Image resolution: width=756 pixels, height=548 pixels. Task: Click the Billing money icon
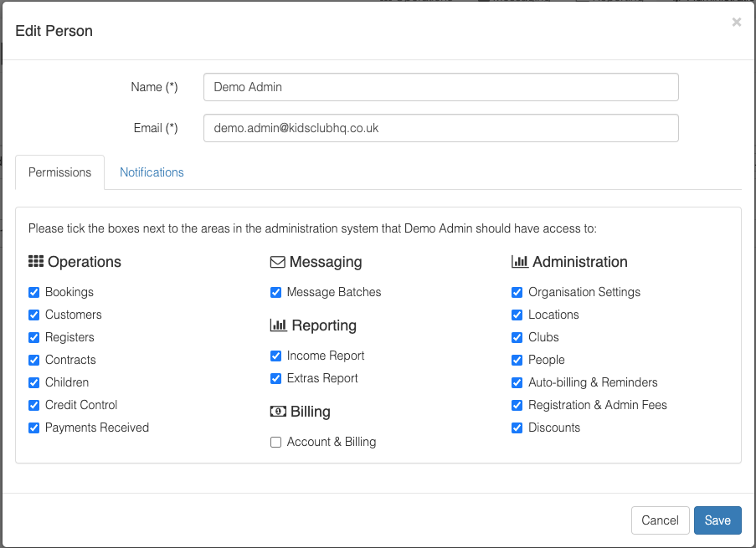click(x=278, y=412)
